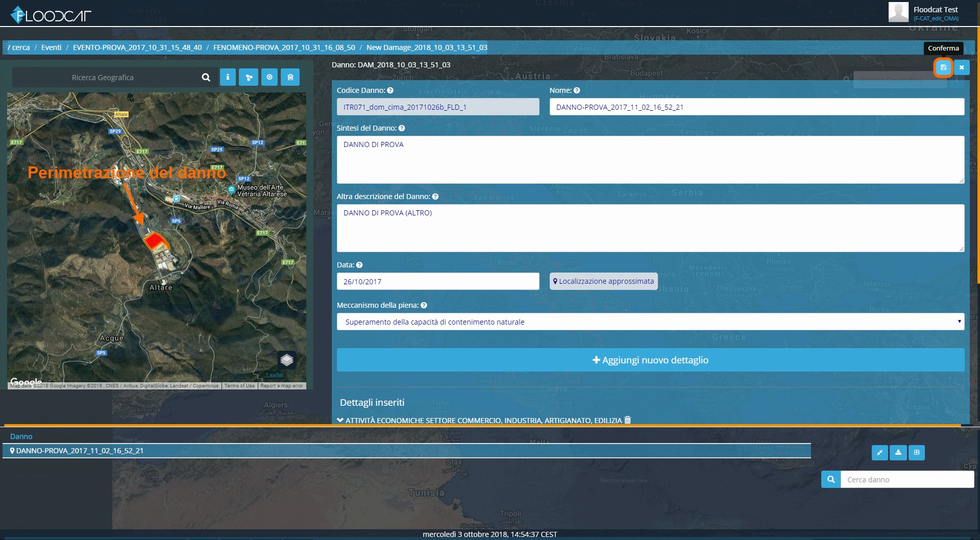Click the Floodcat Test user name
The height and width of the screenshot is (540, 980).
point(936,10)
